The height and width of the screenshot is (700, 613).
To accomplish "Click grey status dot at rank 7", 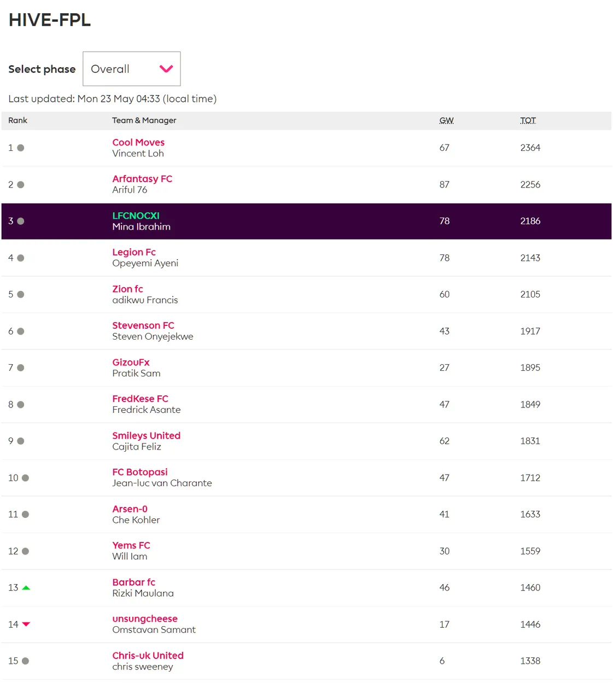I will click(21, 367).
